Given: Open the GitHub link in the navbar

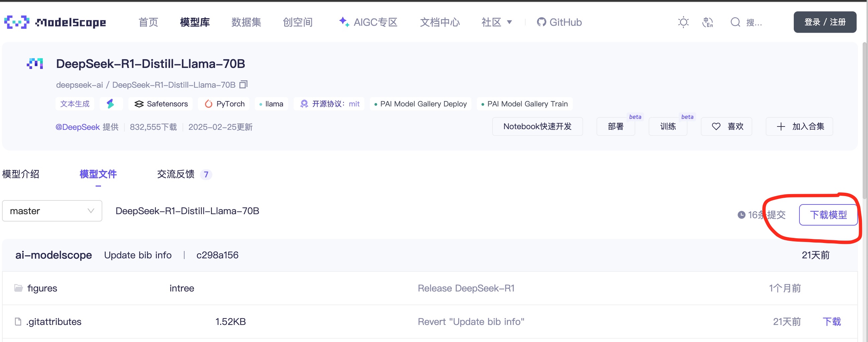Looking at the screenshot, I should [559, 22].
